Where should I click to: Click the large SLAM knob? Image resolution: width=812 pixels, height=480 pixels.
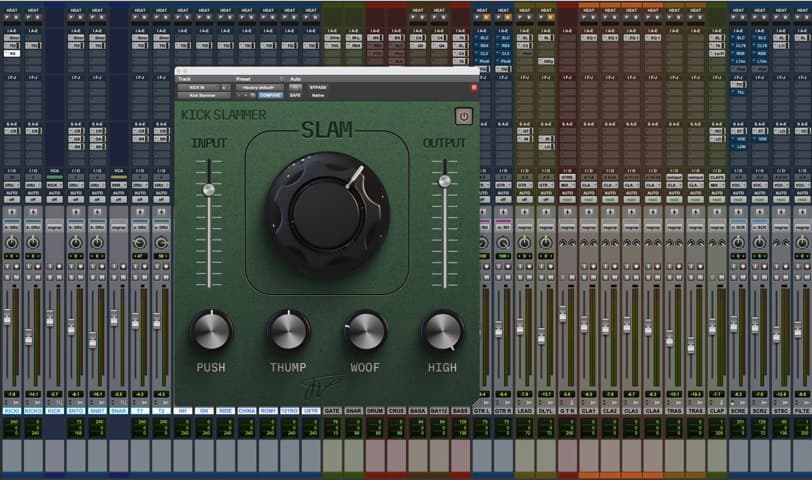(x=326, y=213)
